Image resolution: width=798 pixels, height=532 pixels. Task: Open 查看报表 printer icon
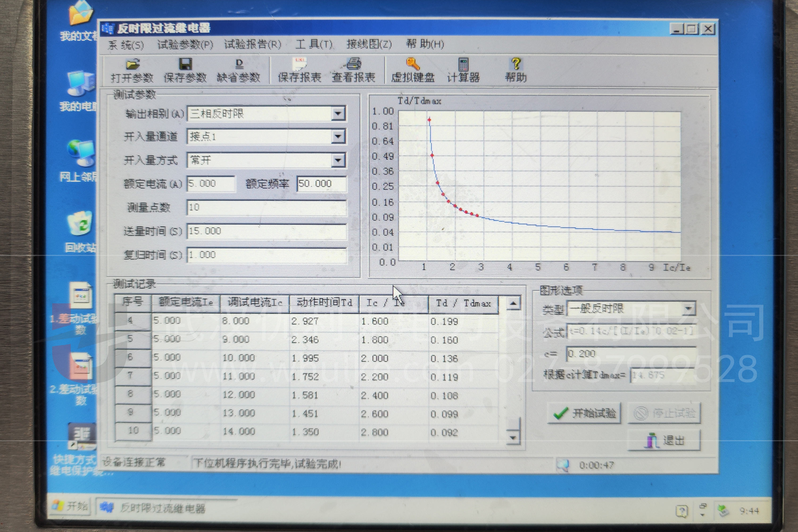pos(354,64)
